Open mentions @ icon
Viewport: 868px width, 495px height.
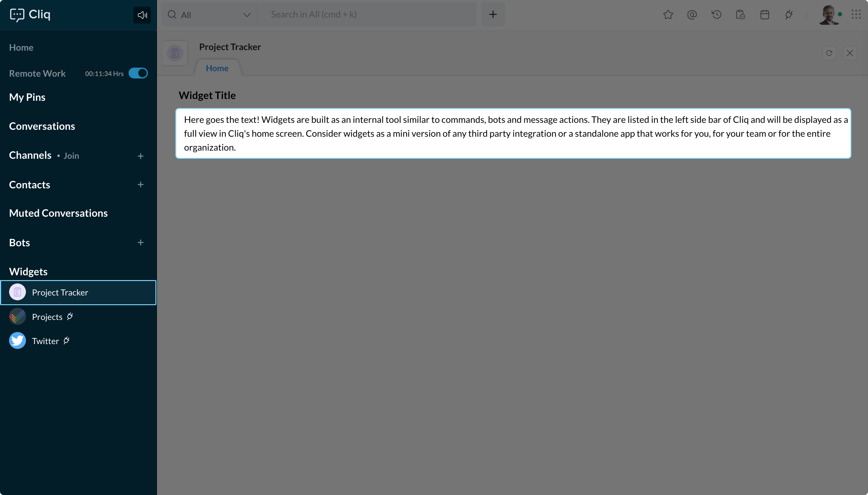coord(692,15)
